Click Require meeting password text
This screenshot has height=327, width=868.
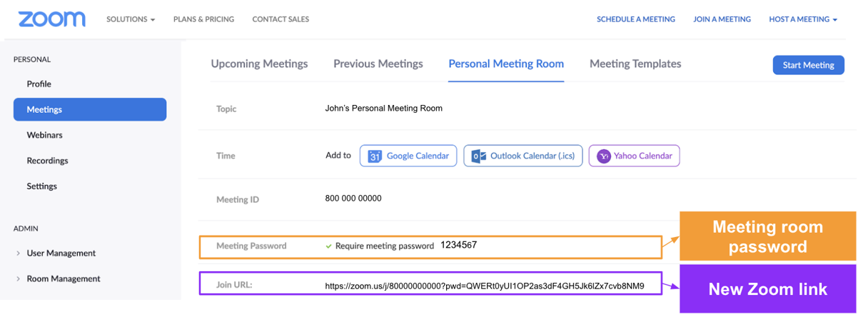(x=385, y=246)
